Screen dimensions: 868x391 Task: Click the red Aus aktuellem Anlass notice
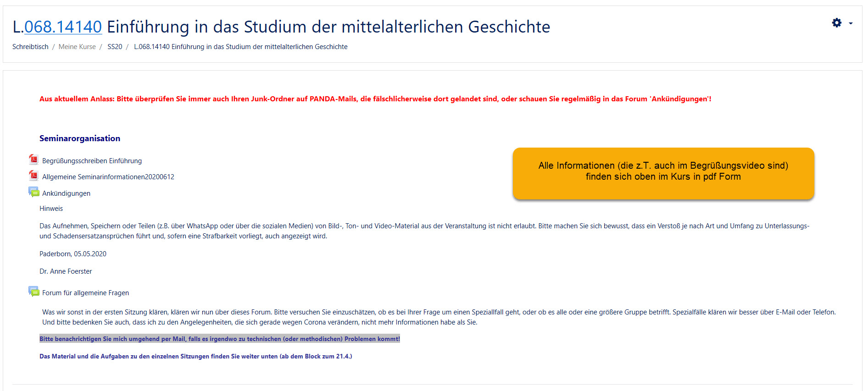tap(375, 99)
